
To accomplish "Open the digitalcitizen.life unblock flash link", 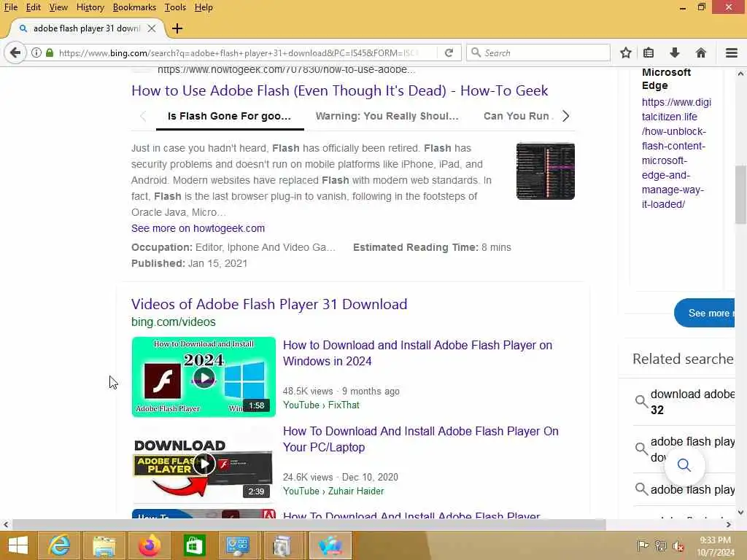I will 676,153.
